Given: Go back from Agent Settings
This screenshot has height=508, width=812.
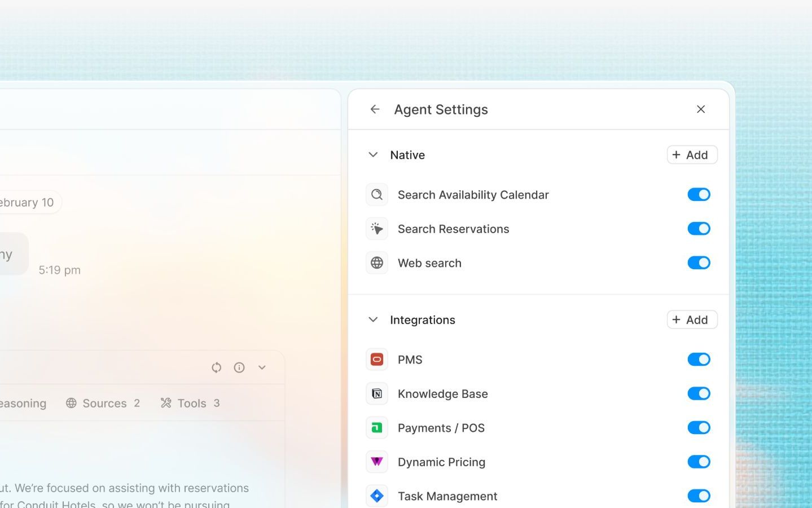Looking at the screenshot, I should coord(375,109).
